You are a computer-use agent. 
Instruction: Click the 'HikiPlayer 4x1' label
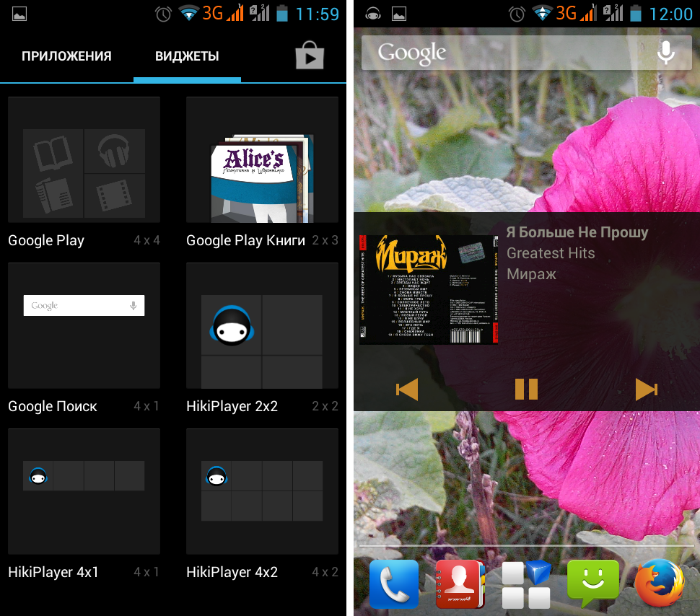point(53,572)
